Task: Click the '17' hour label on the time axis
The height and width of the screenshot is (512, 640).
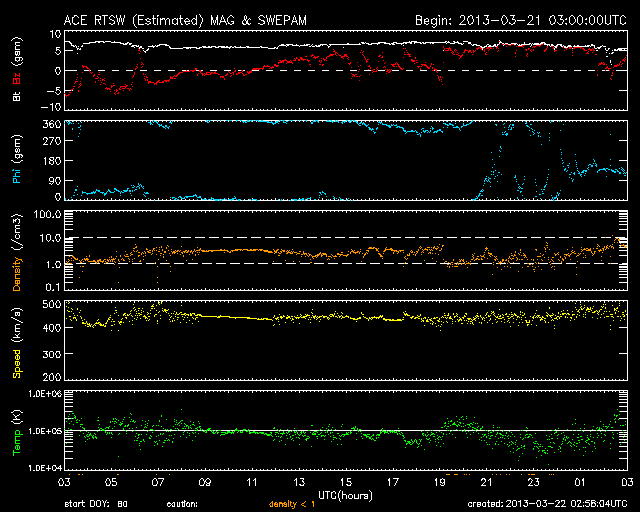Action: (x=393, y=482)
